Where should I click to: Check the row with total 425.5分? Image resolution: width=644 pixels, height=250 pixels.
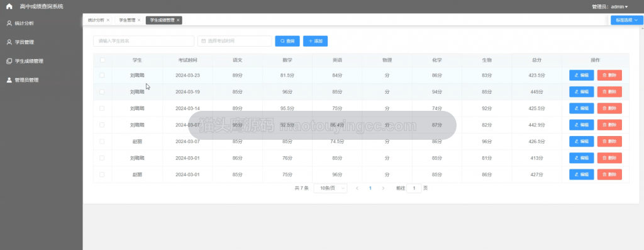tap(103, 108)
